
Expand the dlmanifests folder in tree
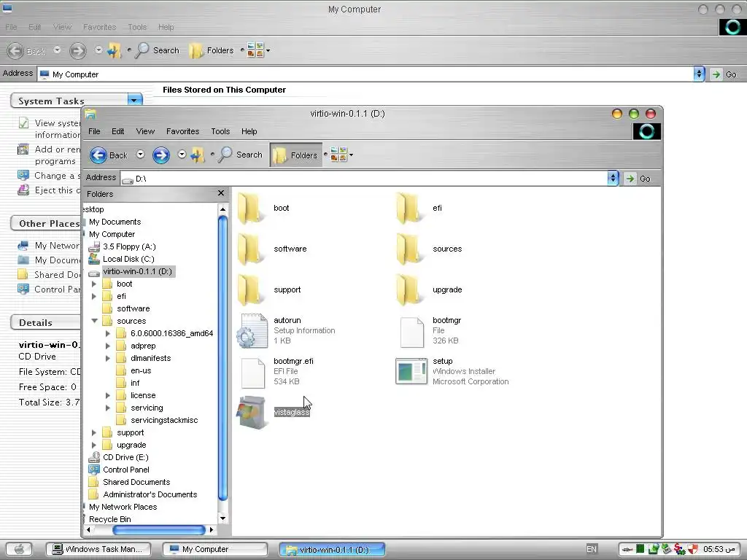coord(108,358)
